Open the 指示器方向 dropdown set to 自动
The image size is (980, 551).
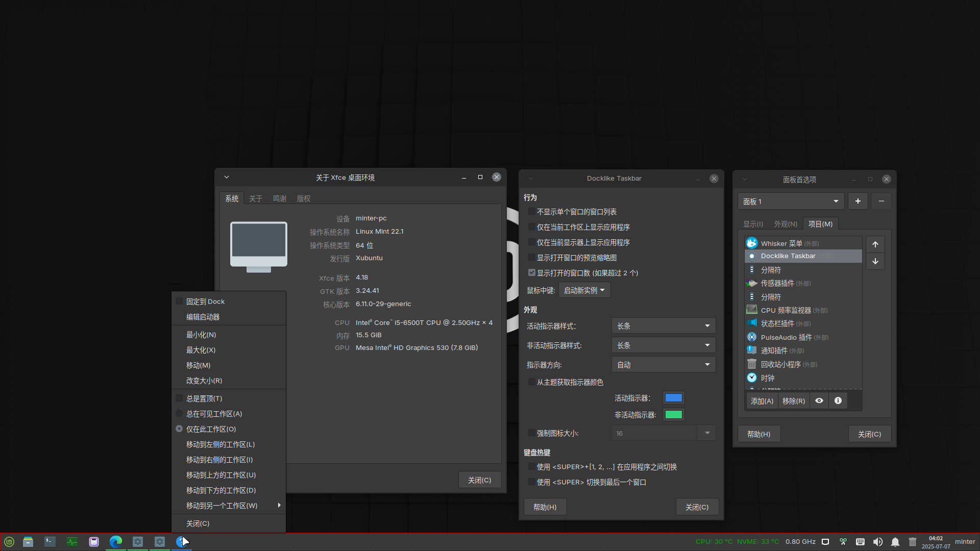click(664, 365)
